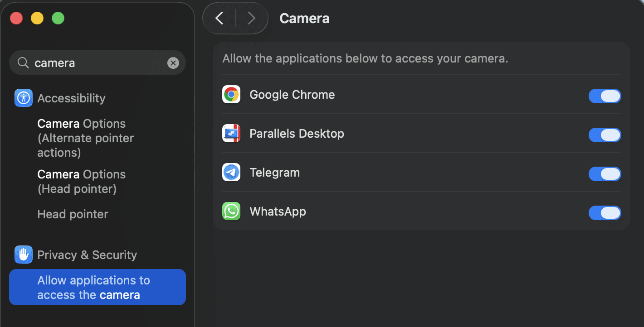Click the WhatsApp app icon

231,212
